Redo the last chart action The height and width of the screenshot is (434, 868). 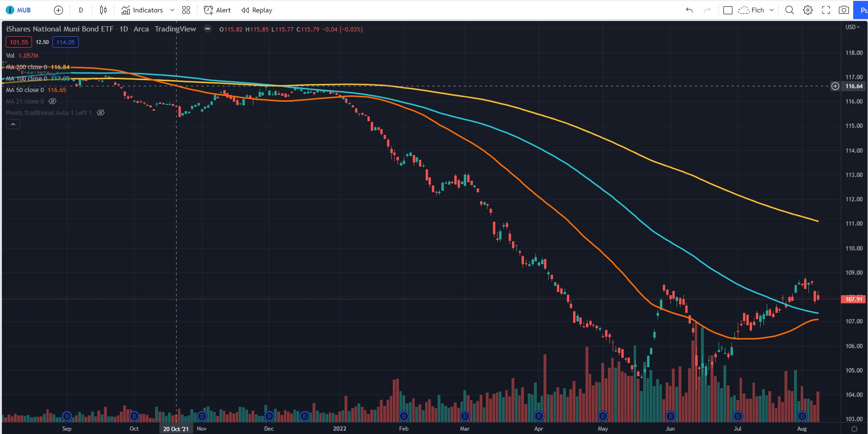pos(707,10)
